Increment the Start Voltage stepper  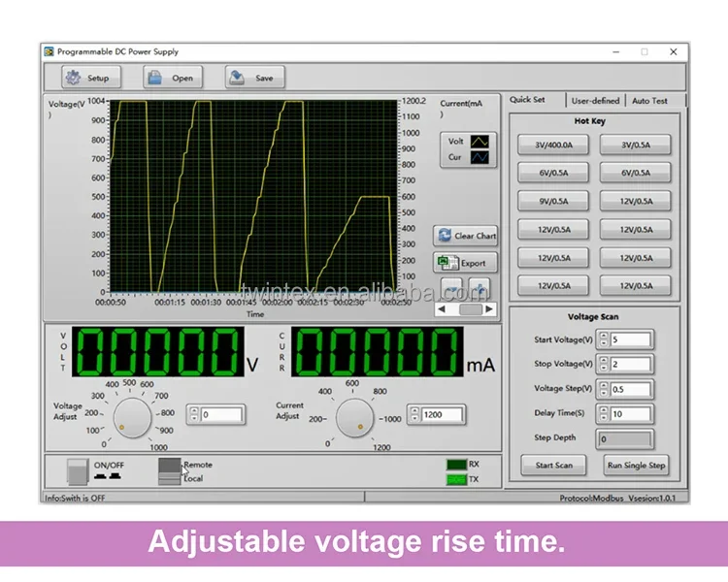coord(603,336)
